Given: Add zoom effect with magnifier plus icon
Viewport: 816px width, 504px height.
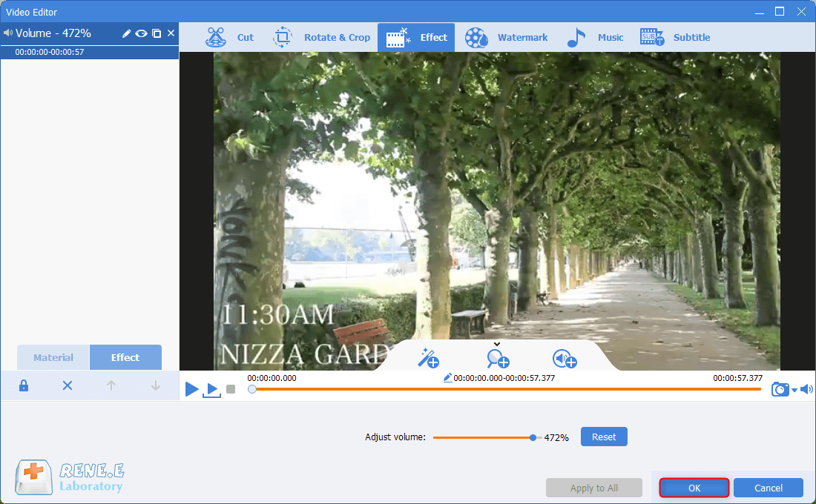Looking at the screenshot, I should coord(498,359).
